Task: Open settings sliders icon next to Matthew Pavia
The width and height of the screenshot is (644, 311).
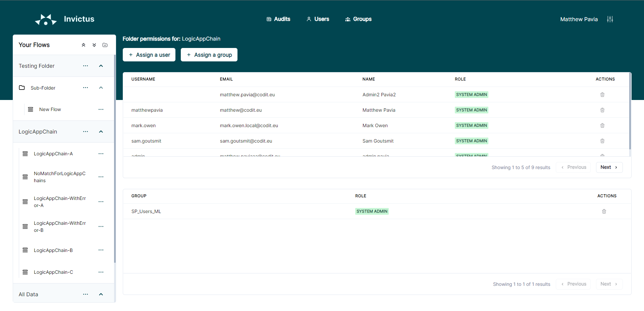Action: pos(610,19)
